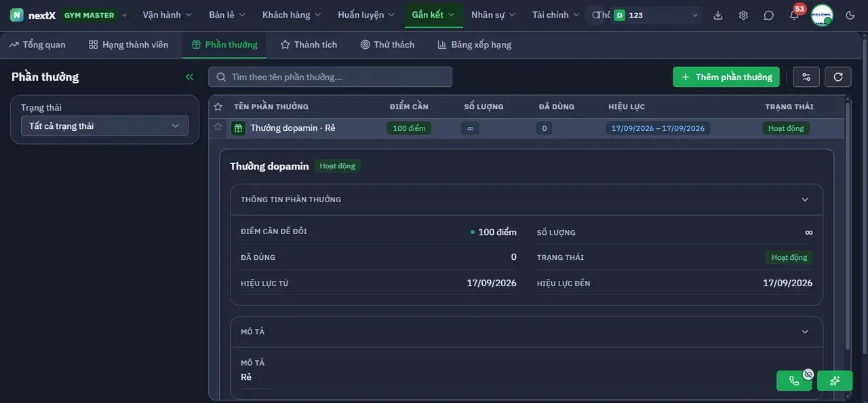This screenshot has width=868, height=403.
Task: Click the hide eye badge on phone button
Action: click(808, 374)
